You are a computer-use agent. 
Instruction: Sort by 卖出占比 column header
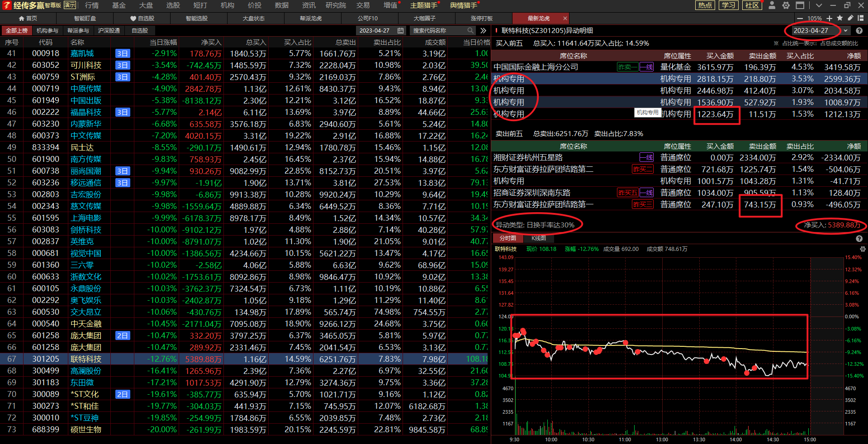[387, 43]
